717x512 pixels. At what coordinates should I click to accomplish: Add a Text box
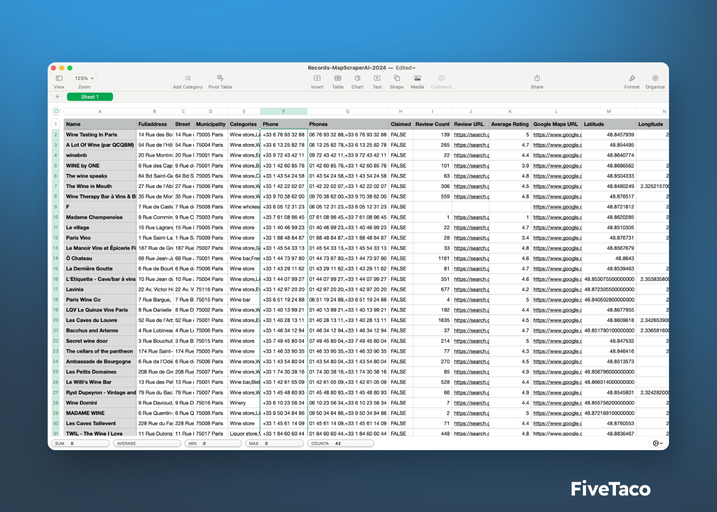coord(377,78)
